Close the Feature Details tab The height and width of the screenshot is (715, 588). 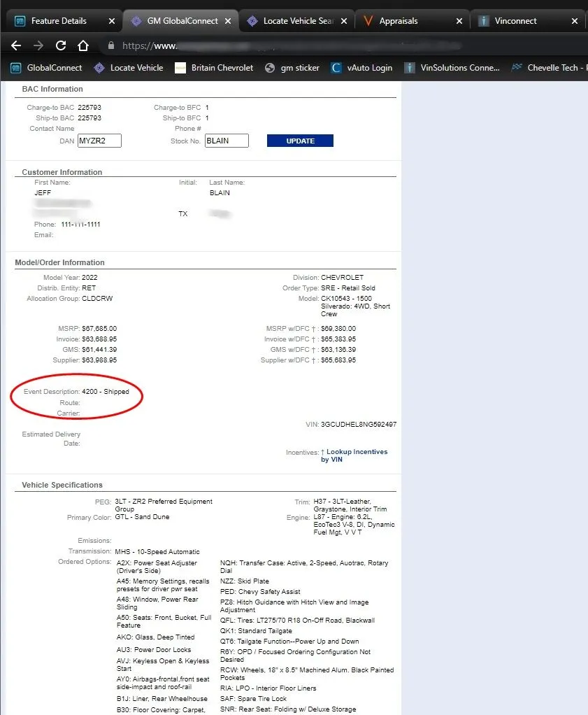pos(112,21)
